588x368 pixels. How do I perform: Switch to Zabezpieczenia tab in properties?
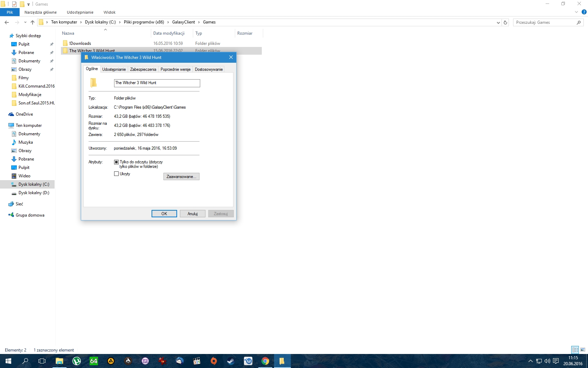[143, 69]
